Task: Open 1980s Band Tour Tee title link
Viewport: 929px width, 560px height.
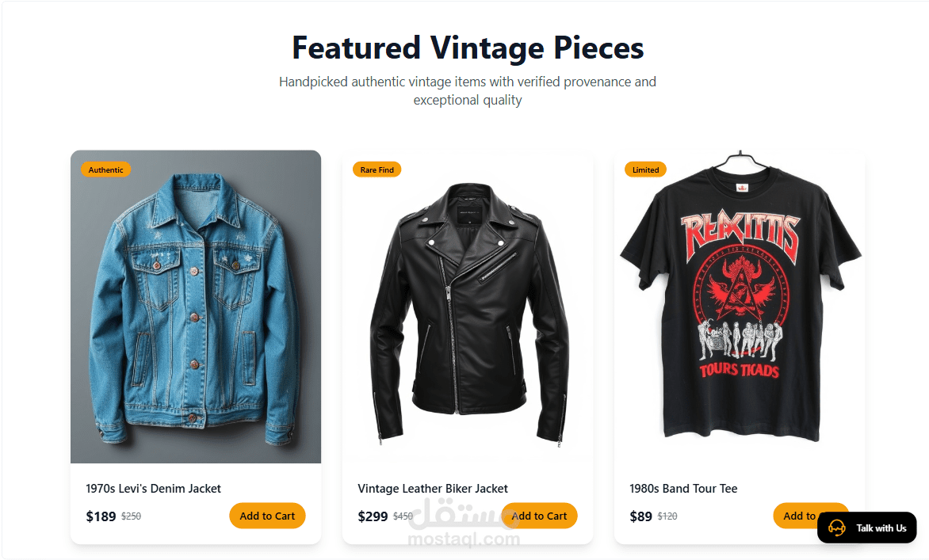Action: coord(683,489)
